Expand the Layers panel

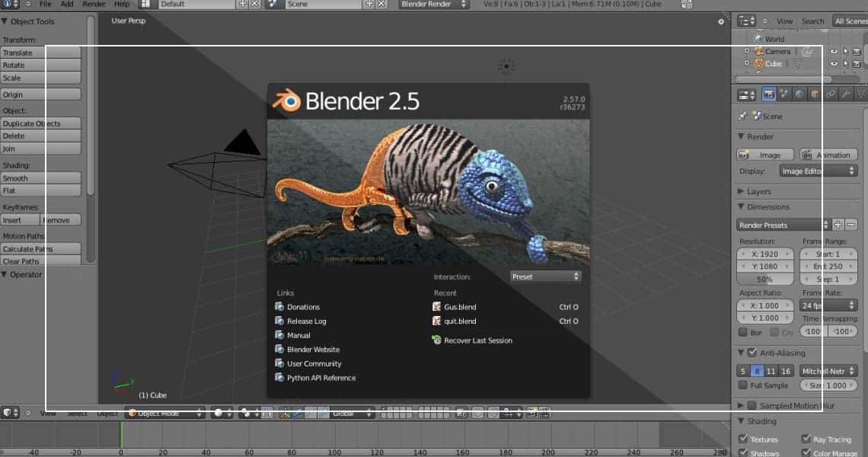coord(758,192)
